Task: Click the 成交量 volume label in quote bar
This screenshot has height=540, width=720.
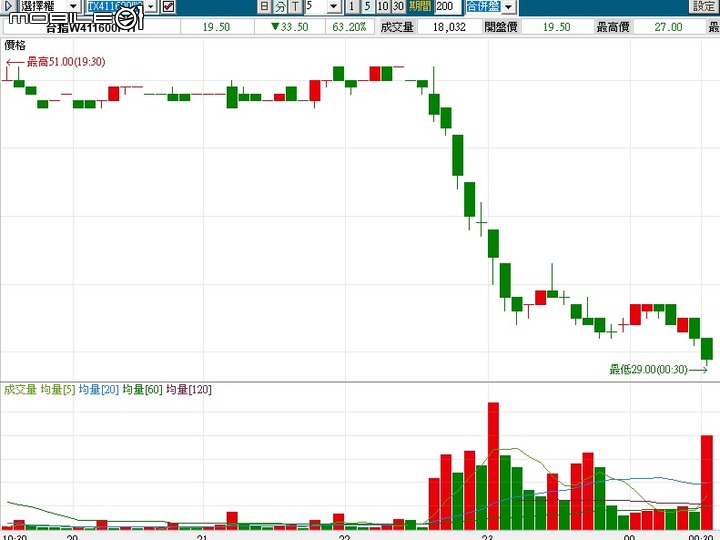Action: click(397, 27)
